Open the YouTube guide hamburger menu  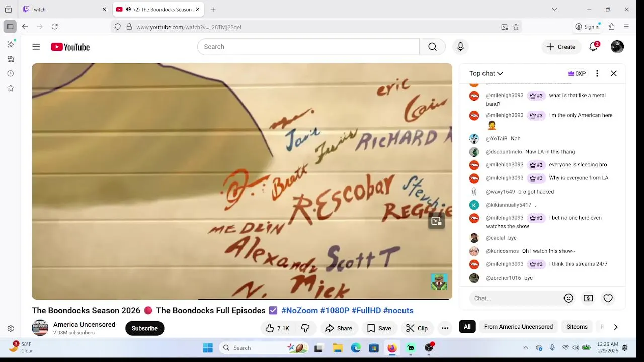(36, 47)
